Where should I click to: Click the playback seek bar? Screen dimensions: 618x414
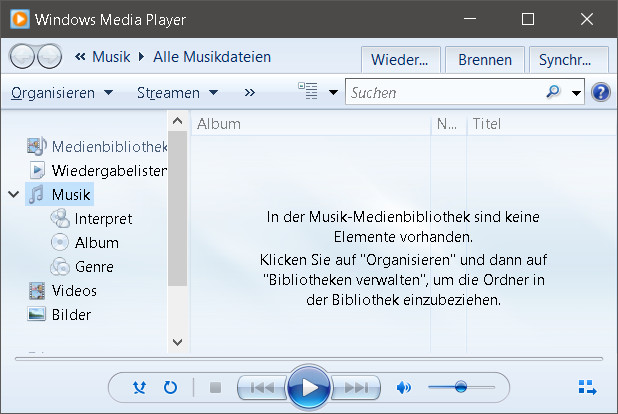[309, 359]
